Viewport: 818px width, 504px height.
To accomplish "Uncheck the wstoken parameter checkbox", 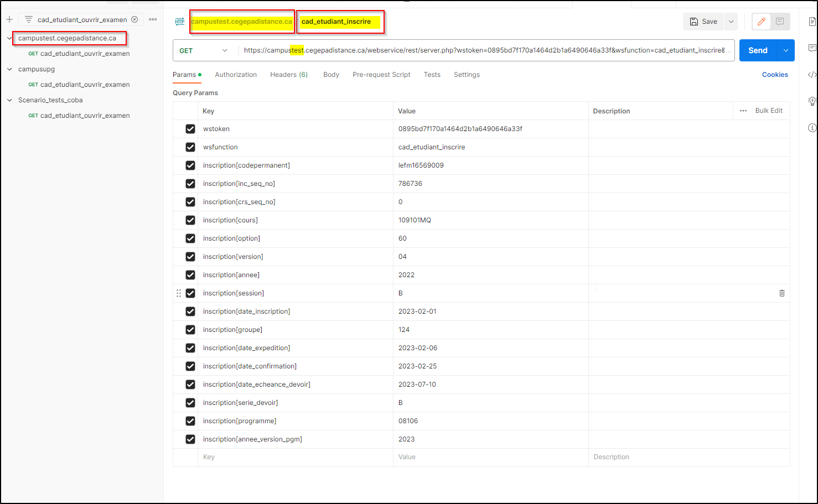I will coord(190,129).
